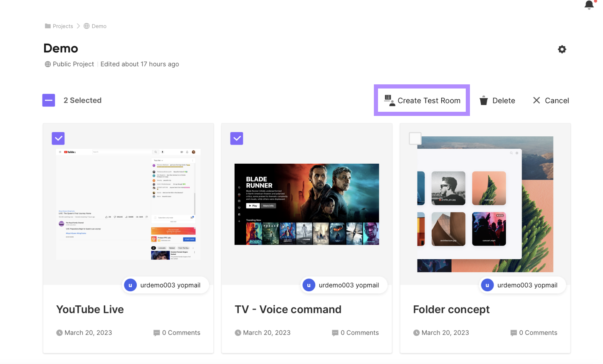This screenshot has width=603, height=364.
Task: Click urdemo003 yopmail name on YouTube Live card
Action: coord(171,285)
